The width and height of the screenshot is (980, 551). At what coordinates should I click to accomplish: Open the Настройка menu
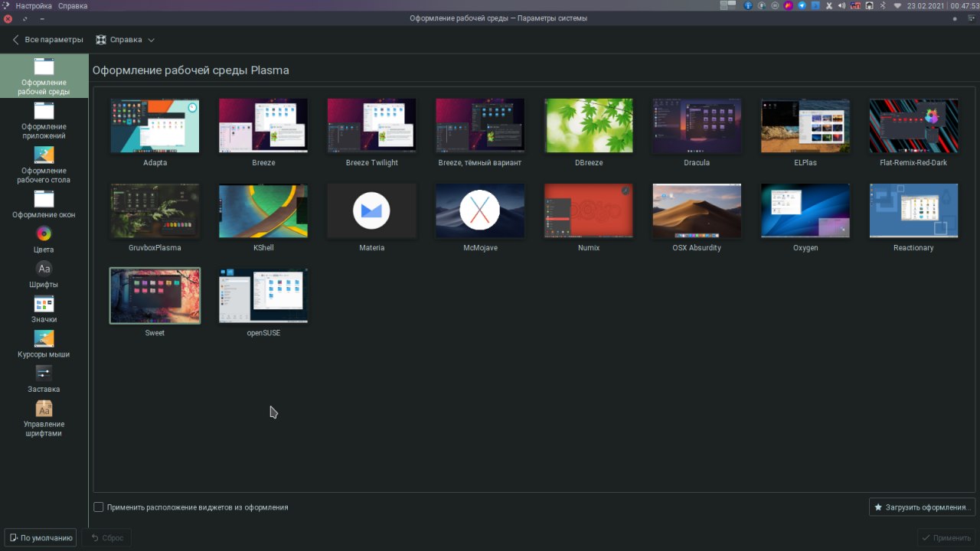[34, 5]
